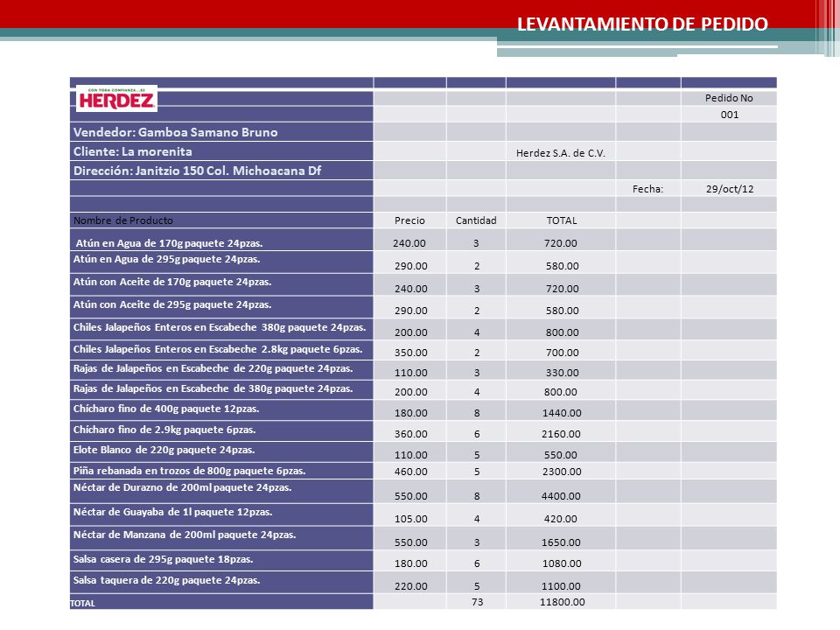The height and width of the screenshot is (630, 840).
Task: Click the TOTAL column header
Action: coord(562,220)
